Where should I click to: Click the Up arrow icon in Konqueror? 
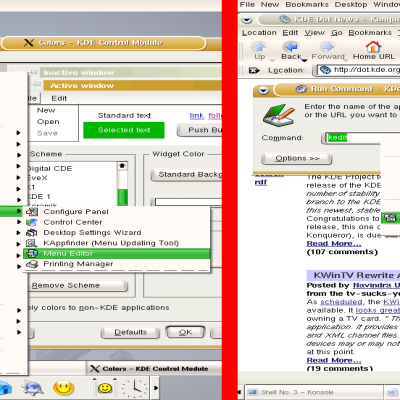pyautogui.click(x=259, y=47)
